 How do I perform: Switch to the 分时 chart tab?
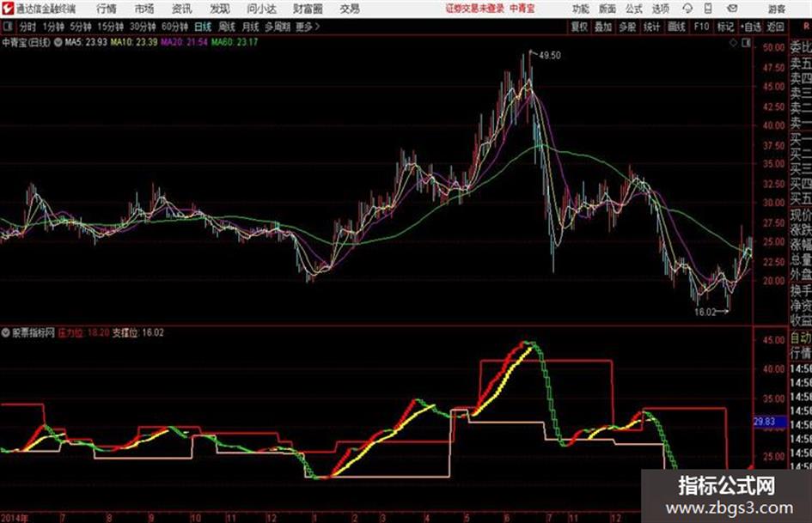click(x=27, y=27)
